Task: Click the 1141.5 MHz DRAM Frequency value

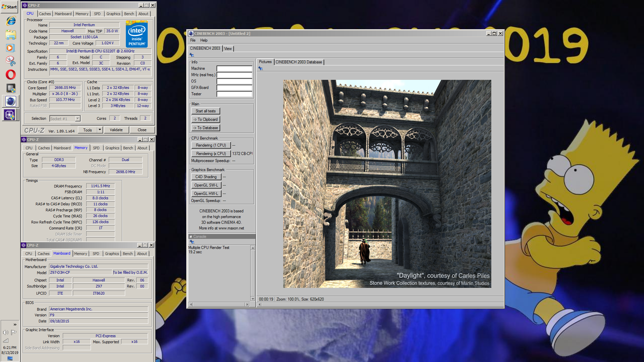Action: [x=100, y=186]
